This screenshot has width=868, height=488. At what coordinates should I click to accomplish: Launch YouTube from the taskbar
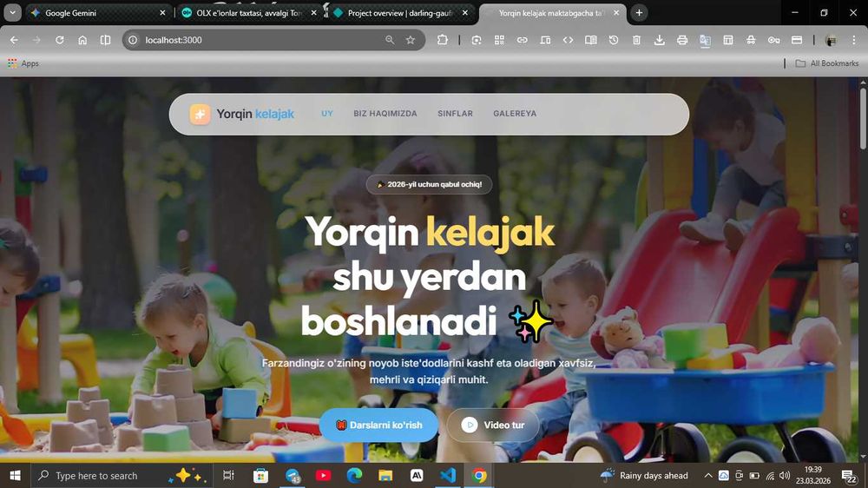tap(323, 475)
